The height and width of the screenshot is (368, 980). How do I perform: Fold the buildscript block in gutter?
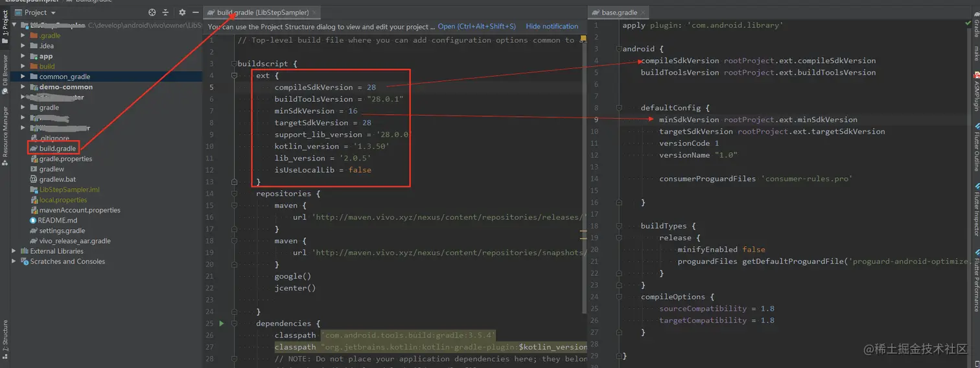click(x=234, y=64)
